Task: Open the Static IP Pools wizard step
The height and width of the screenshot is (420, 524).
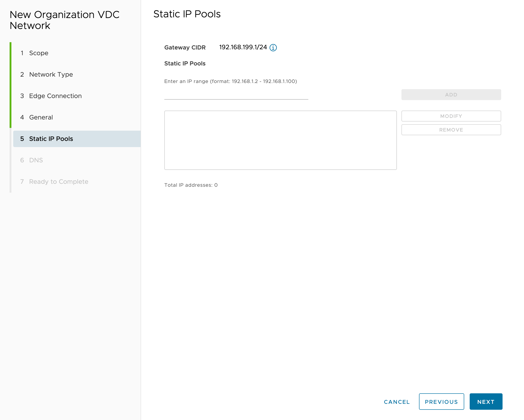Action: tap(51, 139)
